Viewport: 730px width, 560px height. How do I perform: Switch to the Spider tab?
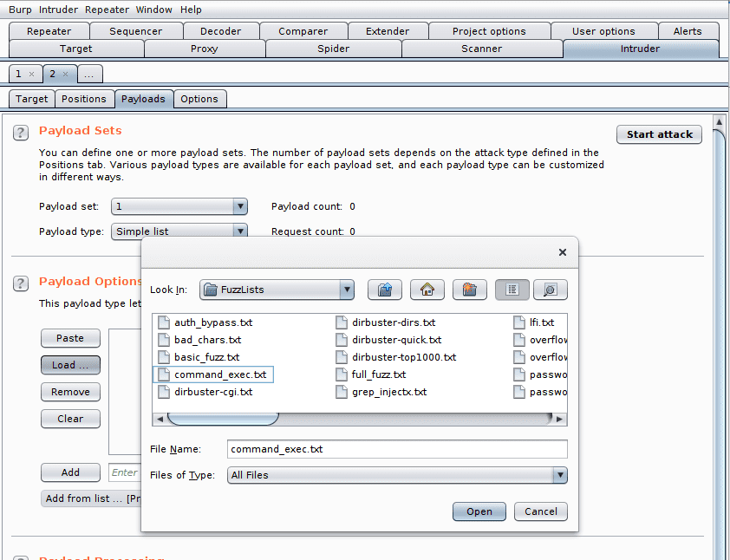tap(333, 49)
